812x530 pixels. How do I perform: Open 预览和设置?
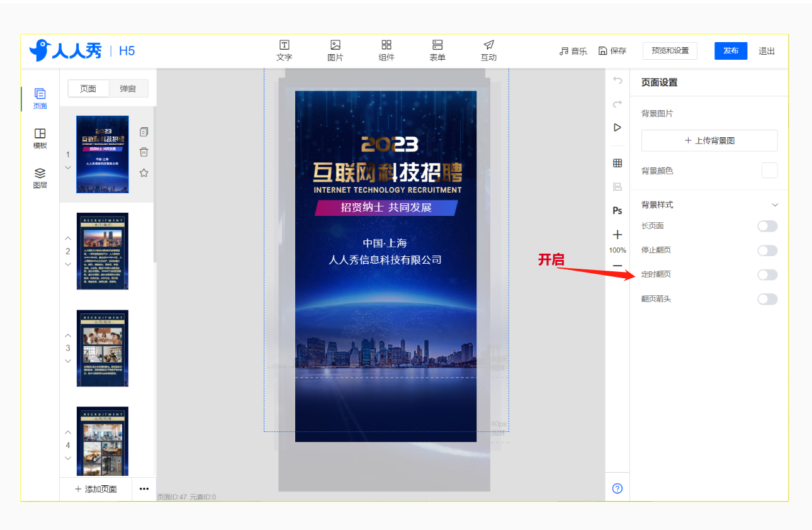[670, 51]
